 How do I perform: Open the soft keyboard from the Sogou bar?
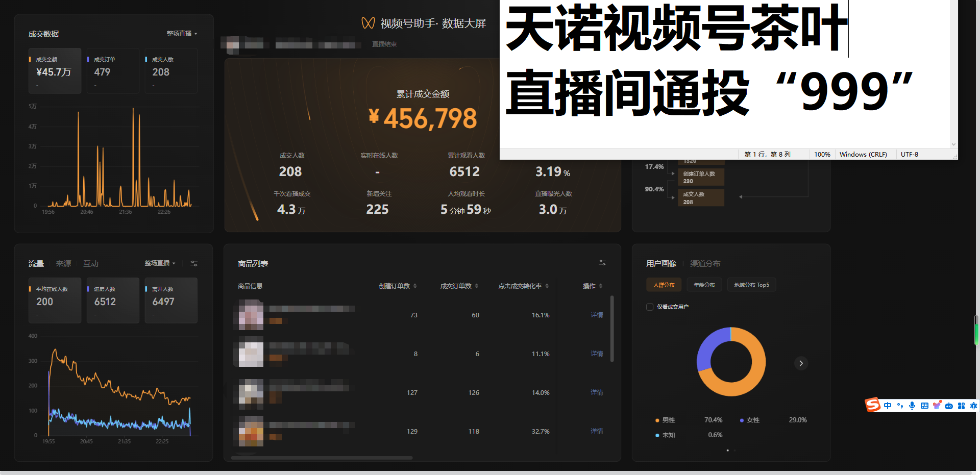(x=924, y=406)
